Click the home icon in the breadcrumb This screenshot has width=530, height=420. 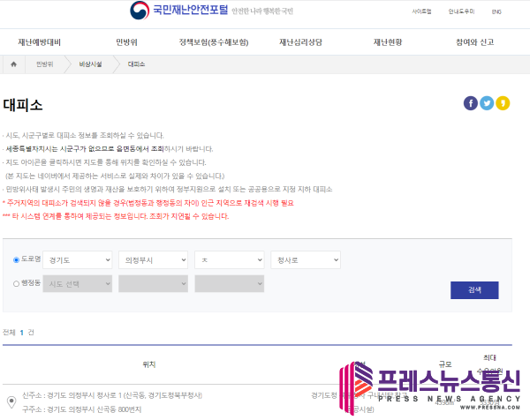[13, 64]
